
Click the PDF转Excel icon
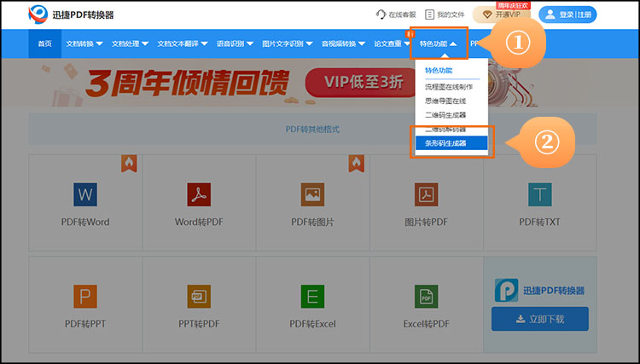coord(312,297)
